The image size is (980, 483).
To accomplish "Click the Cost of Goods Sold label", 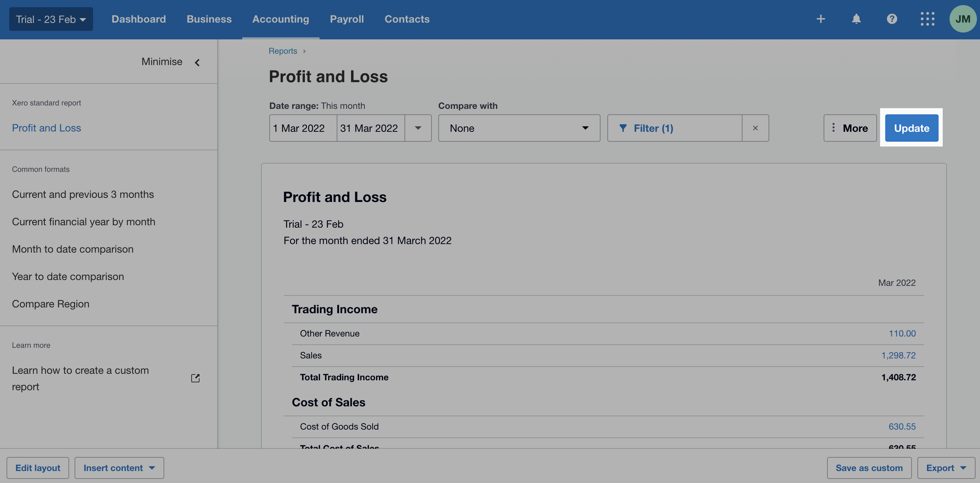I will pyautogui.click(x=339, y=427).
